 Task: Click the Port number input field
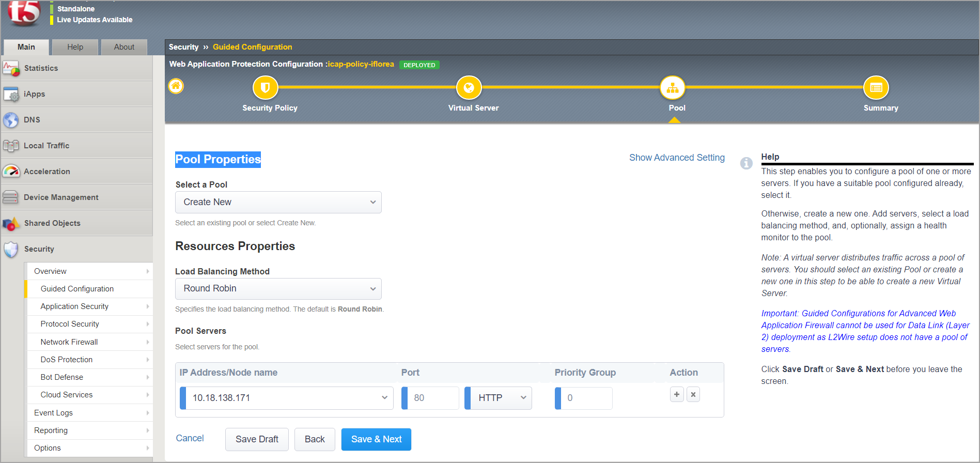coord(432,398)
